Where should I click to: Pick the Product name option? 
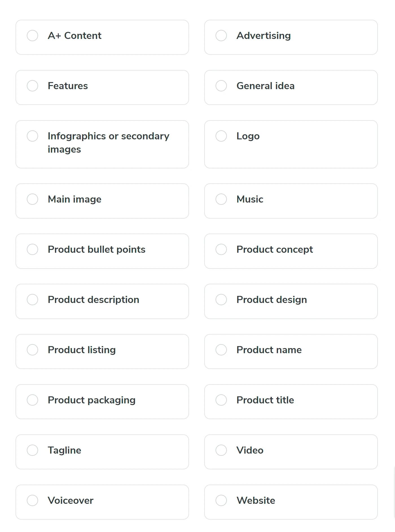[x=221, y=350]
